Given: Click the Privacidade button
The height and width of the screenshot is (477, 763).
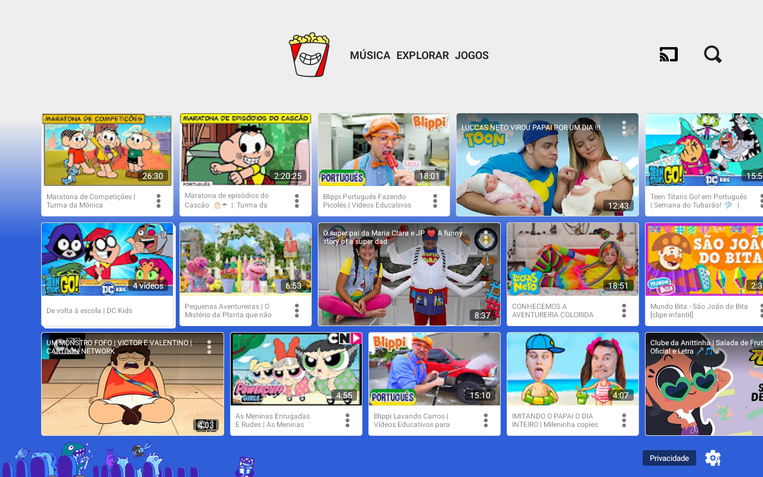Looking at the screenshot, I should [x=669, y=458].
